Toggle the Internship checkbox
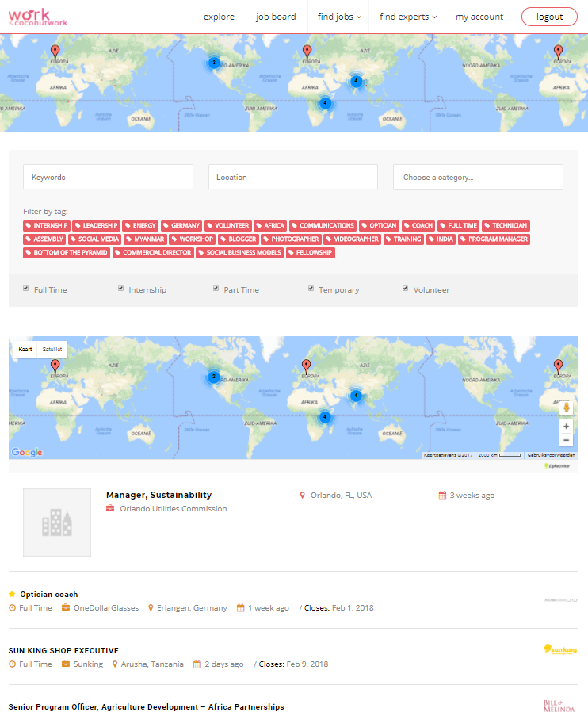Screen dimensions: 588x712 120,289
